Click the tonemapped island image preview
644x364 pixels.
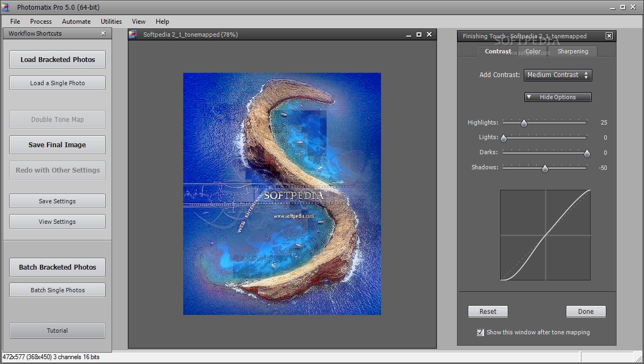[x=282, y=194]
